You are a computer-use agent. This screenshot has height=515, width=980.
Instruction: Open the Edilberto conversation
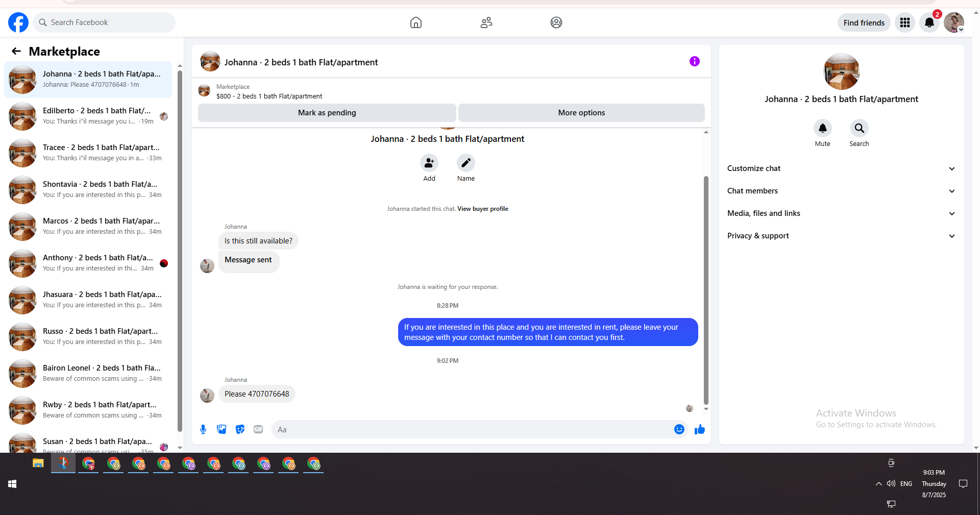coord(88,116)
